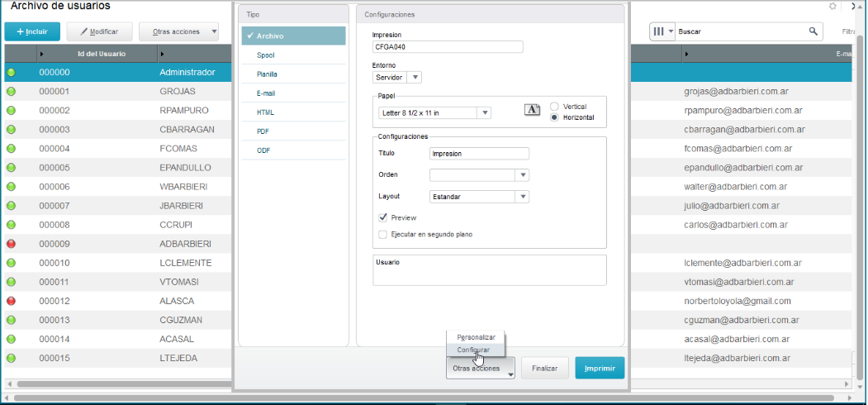Click the Titulo input field

[x=479, y=154]
